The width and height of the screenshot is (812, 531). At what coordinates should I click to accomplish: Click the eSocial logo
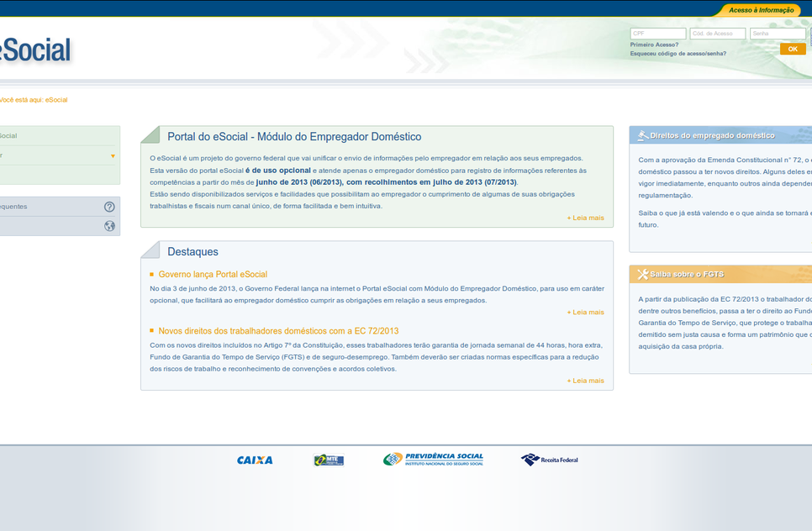[x=35, y=50]
